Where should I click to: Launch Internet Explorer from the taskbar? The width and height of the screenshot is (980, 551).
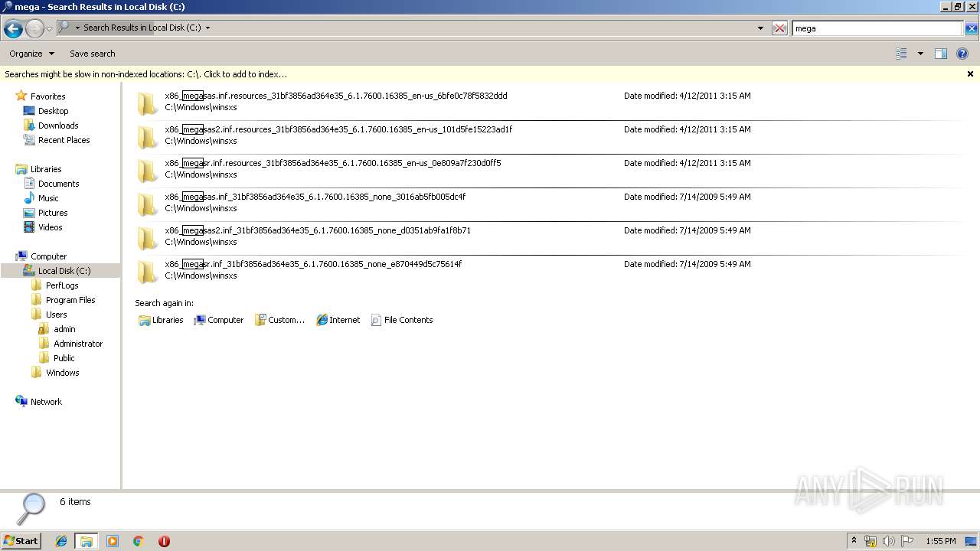[x=61, y=541]
